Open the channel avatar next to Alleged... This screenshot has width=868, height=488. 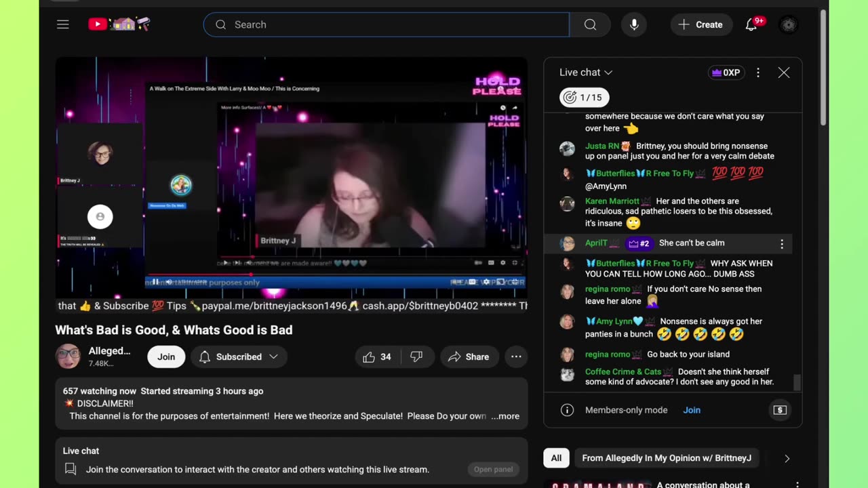[x=68, y=357]
